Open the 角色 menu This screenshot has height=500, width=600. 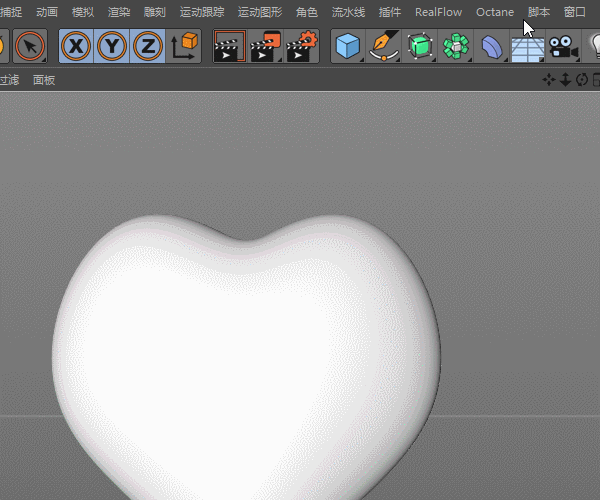[x=307, y=12]
